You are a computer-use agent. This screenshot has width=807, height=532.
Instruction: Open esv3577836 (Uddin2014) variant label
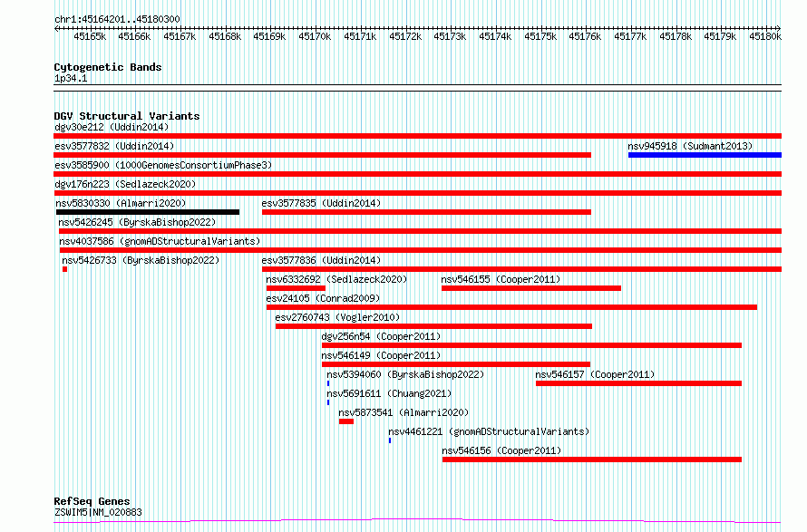(321, 260)
